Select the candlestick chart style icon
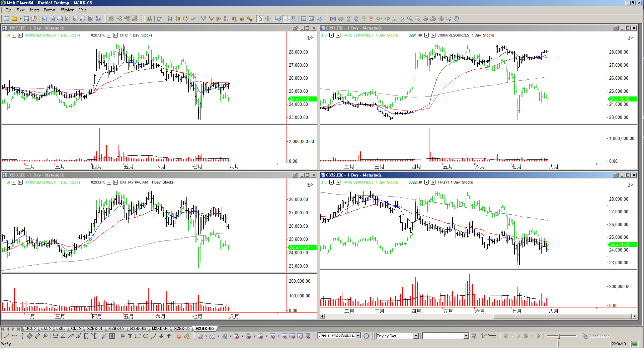 [x=178, y=19]
